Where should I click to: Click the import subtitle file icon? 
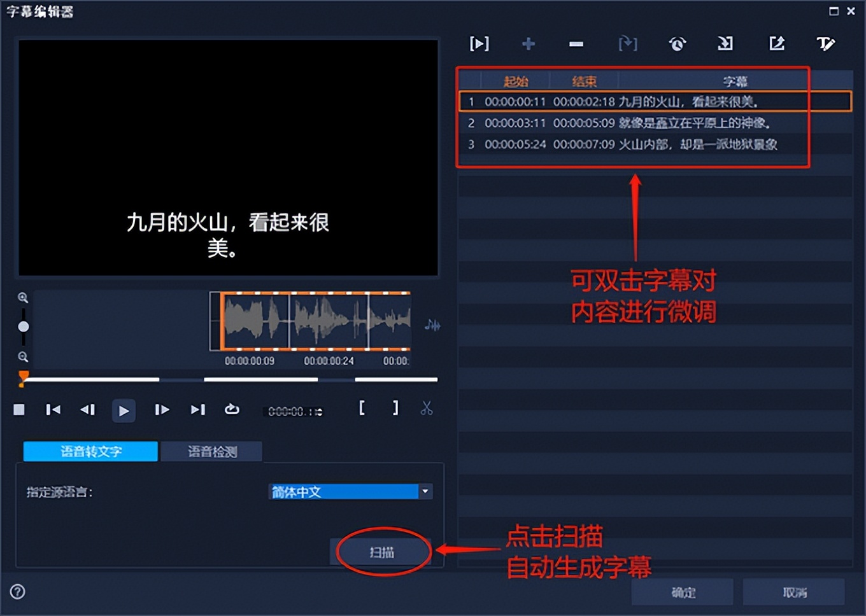click(726, 44)
